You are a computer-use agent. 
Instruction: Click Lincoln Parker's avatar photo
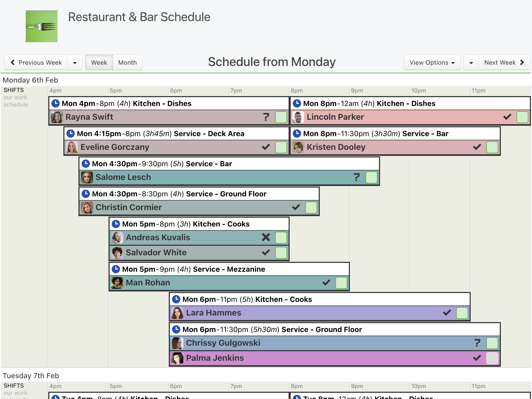coord(298,117)
